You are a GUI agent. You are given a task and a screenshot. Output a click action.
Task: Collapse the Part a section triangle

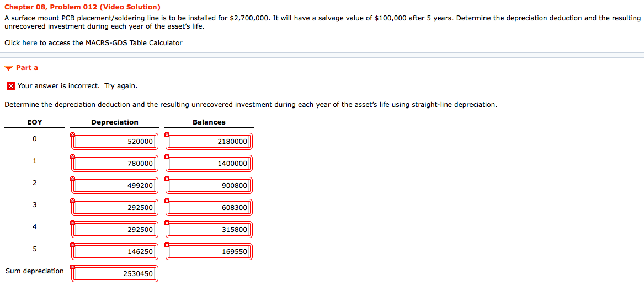[x=8, y=68]
